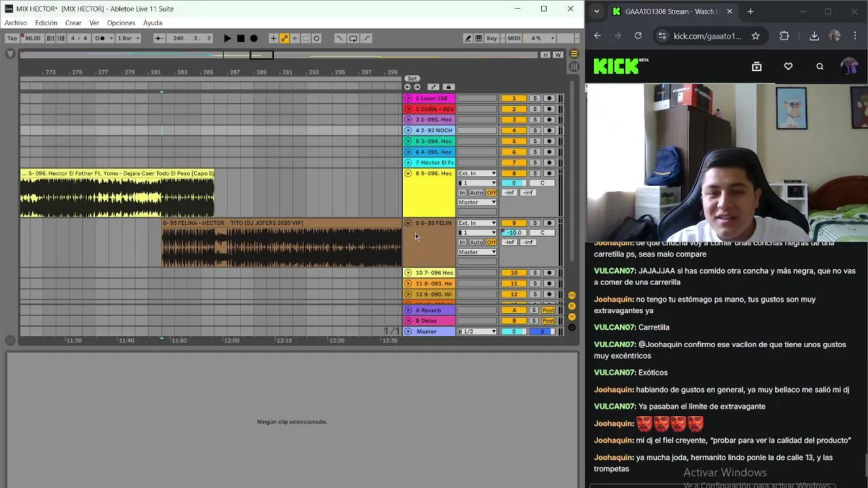Click the Arrangement Record button
Viewport: 868px width, 488px height.
(x=254, y=39)
